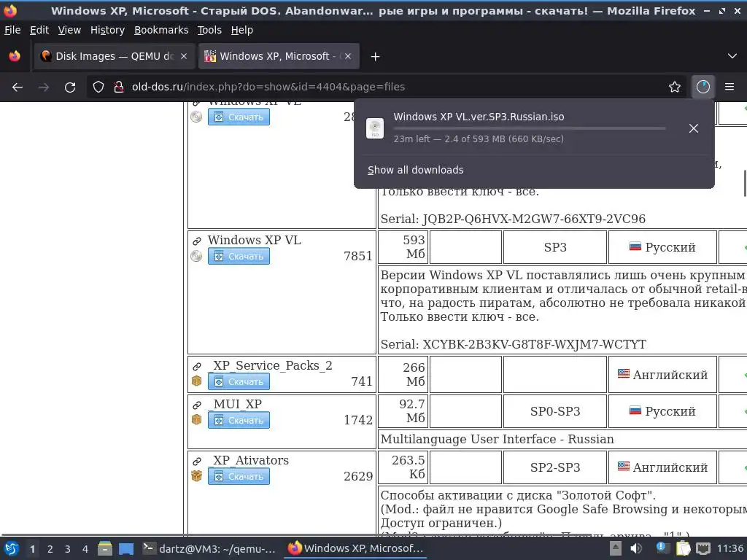Open the View menu
The height and width of the screenshot is (560, 747).
[69, 30]
